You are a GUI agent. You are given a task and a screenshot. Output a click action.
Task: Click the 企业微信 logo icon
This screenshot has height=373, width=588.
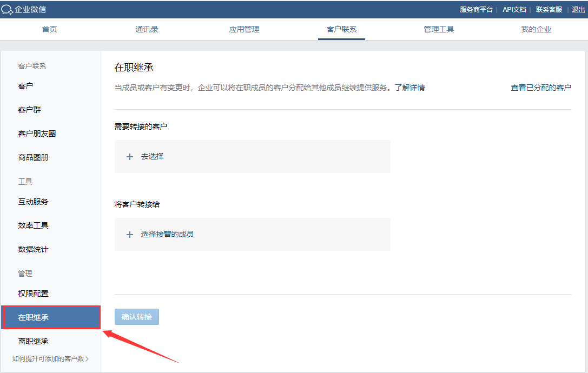[8, 10]
